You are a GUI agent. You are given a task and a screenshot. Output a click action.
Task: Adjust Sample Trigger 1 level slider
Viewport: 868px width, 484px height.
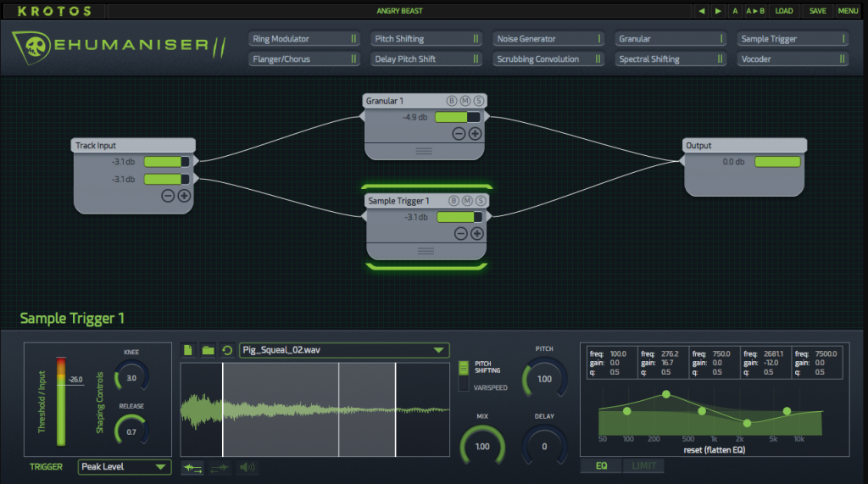coord(459,217)
